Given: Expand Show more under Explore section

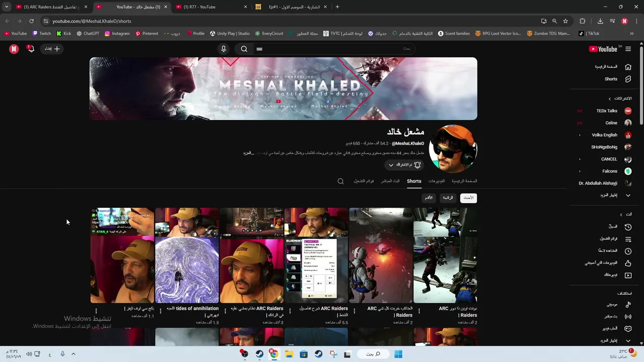Looking at the screenshot, I should pyautogui.click(x=615, y=341).
